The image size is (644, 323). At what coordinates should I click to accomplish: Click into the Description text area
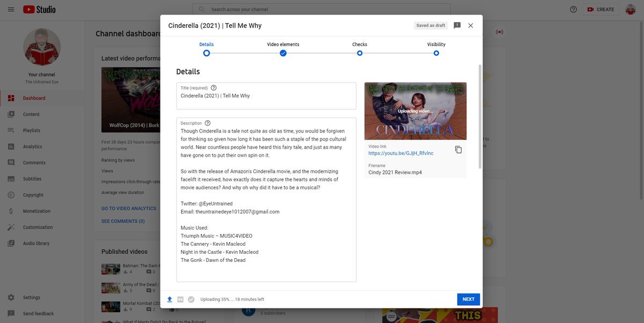(266, 200)
